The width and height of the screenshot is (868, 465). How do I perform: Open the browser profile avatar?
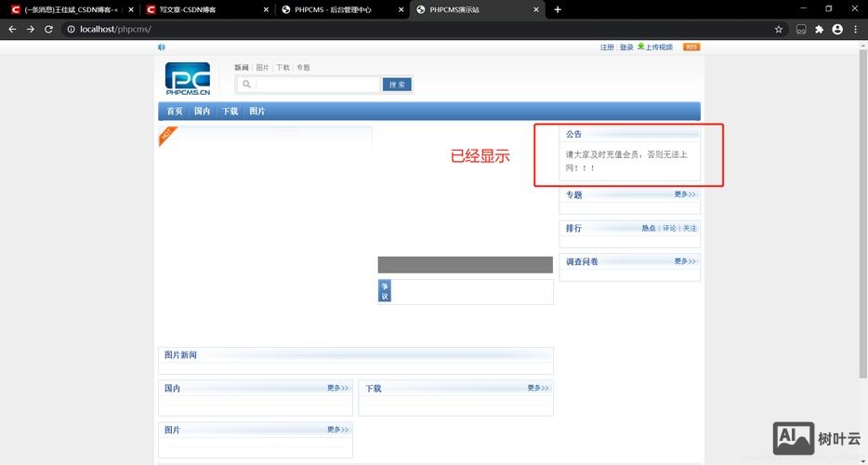837,30
